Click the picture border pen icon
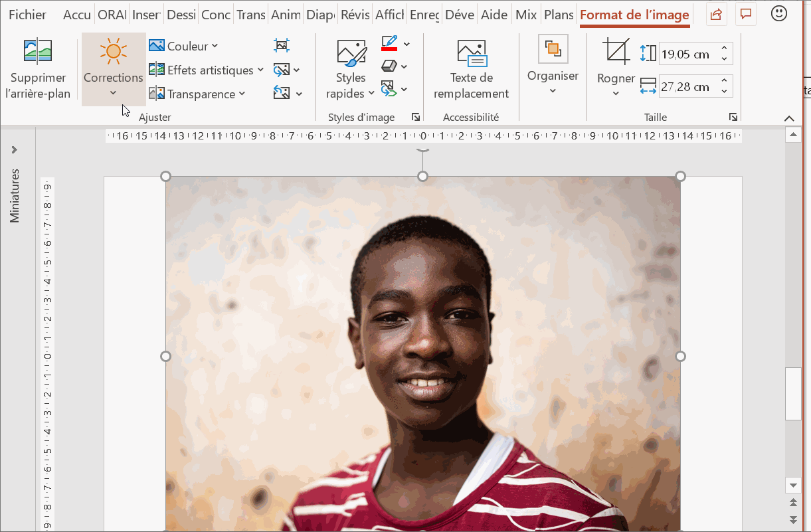Viewport: 811px width, 532px height. 390,44
